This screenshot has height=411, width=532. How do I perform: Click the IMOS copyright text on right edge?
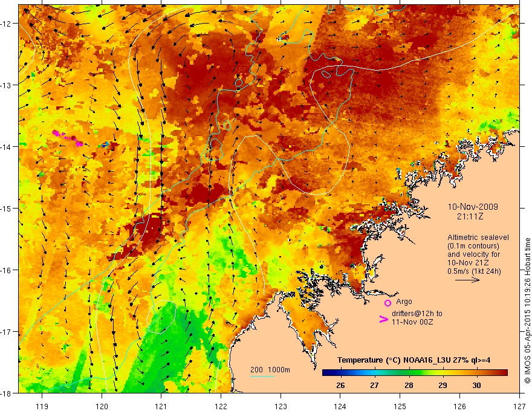527,312
